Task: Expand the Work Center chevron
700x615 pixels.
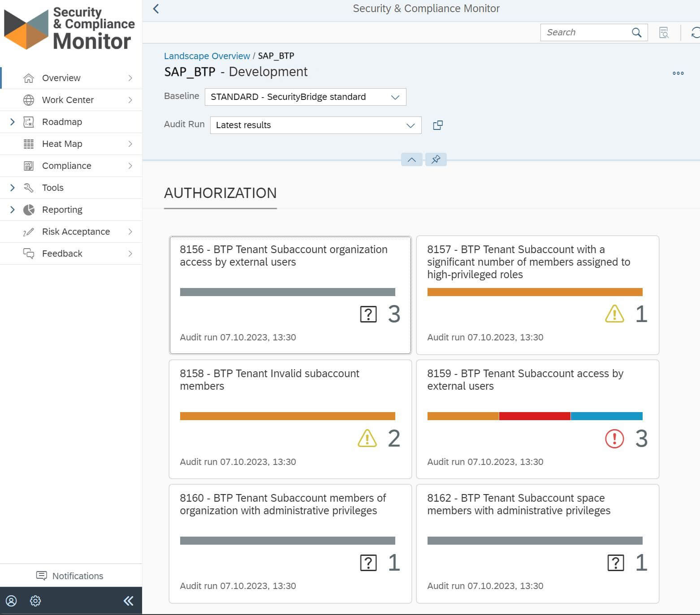Action: point(130,99)
